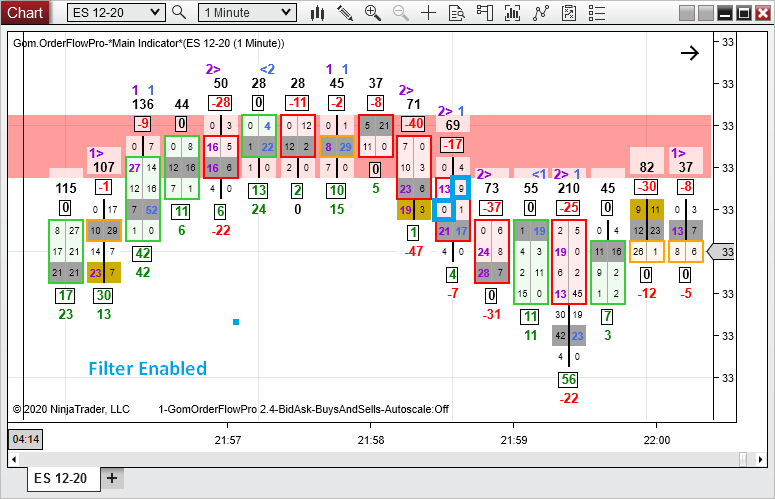The image size is (775, 499).
Task: Click the boxed value 42
Action: point(143,253)
